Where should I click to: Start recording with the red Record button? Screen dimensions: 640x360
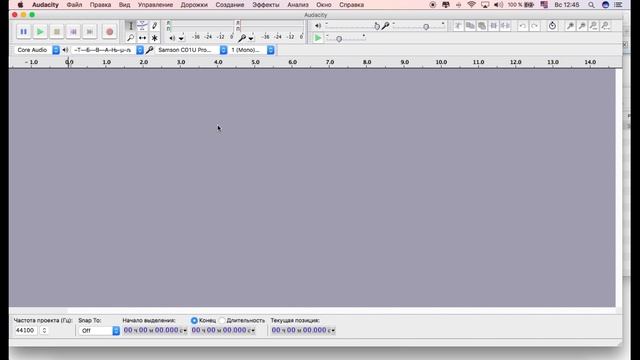point(109,31)
